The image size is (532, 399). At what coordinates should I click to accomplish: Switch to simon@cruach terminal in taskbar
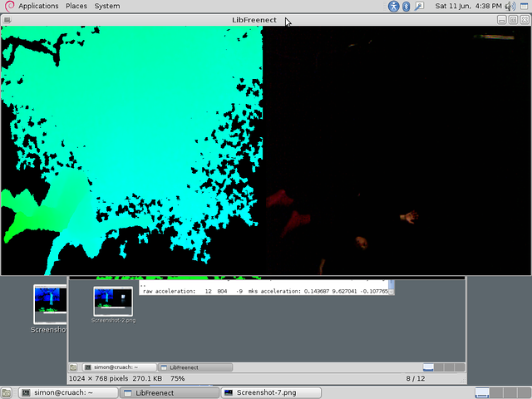68,392
